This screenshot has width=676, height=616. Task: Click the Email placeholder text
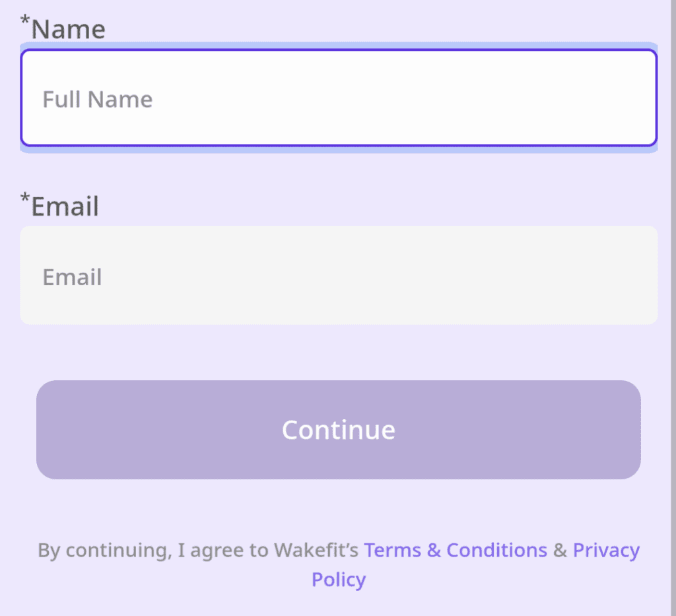pyautogui.click(x=72, y=277)
